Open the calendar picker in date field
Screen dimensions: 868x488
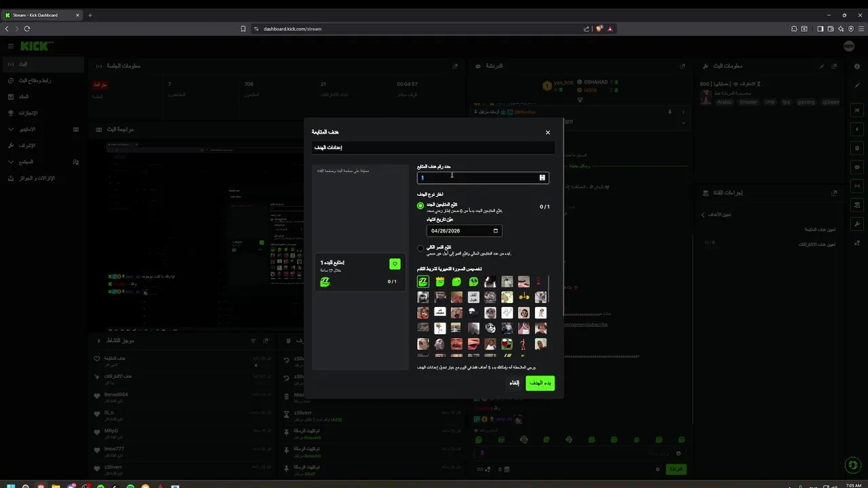point(496,230)
